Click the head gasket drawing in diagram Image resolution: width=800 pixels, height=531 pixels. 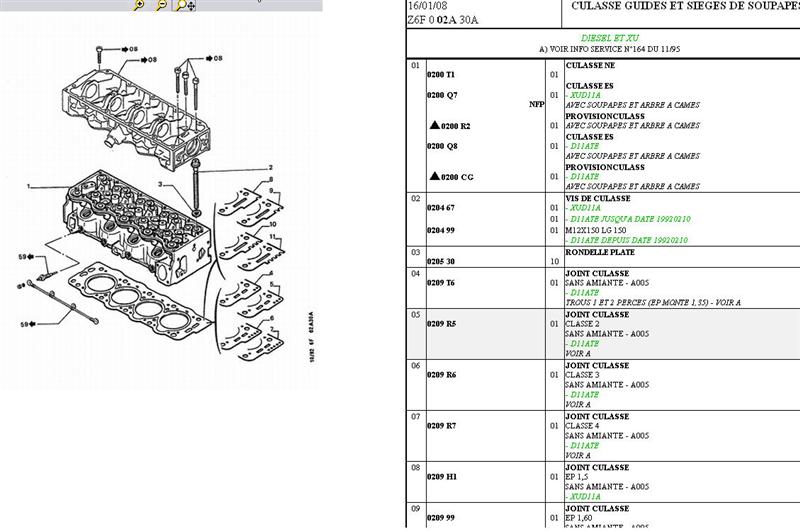(139, 302)
